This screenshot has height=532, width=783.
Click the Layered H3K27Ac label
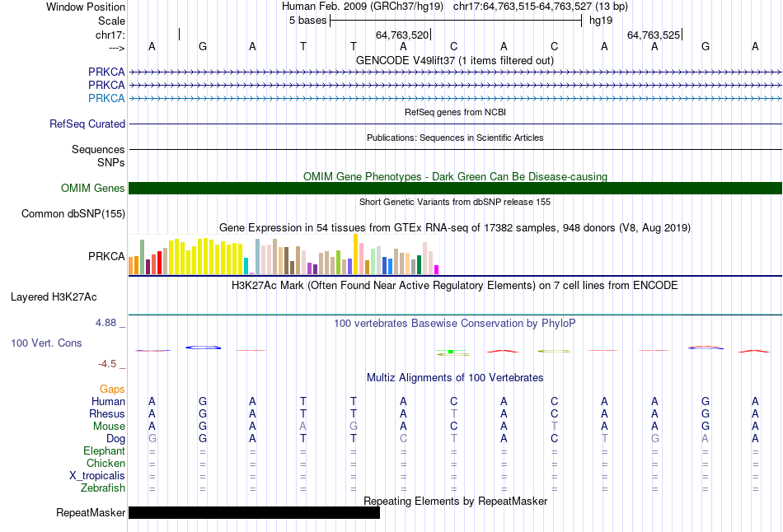(x=54, y=297)
